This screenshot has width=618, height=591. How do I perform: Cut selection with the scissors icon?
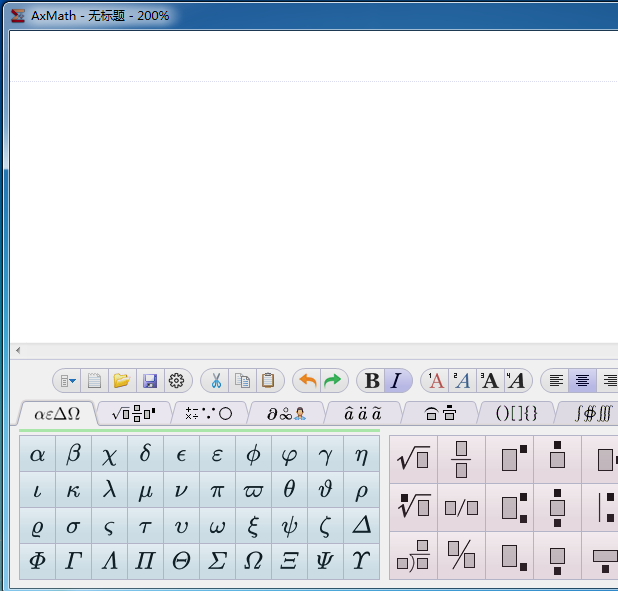[215, 381]
